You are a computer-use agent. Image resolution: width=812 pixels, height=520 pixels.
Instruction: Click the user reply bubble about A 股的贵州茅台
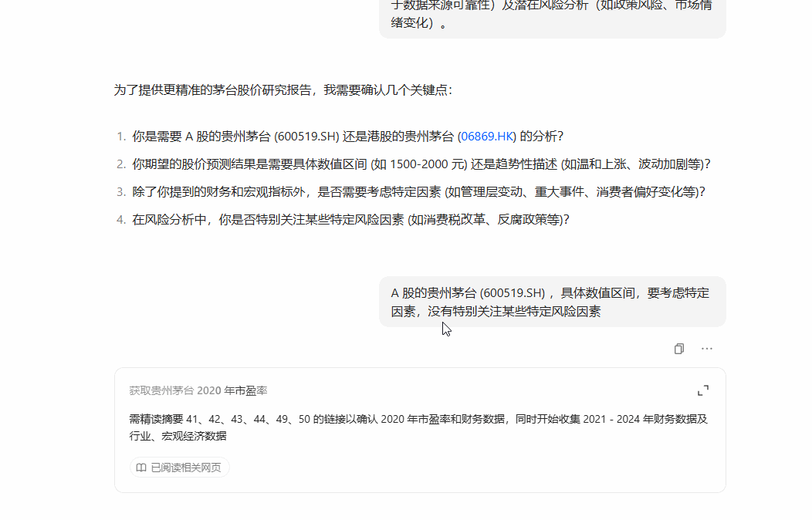tap(553, 302)
